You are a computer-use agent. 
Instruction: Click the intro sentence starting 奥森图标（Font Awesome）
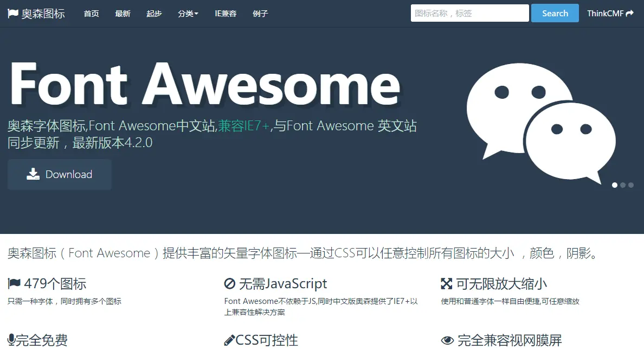303,253
